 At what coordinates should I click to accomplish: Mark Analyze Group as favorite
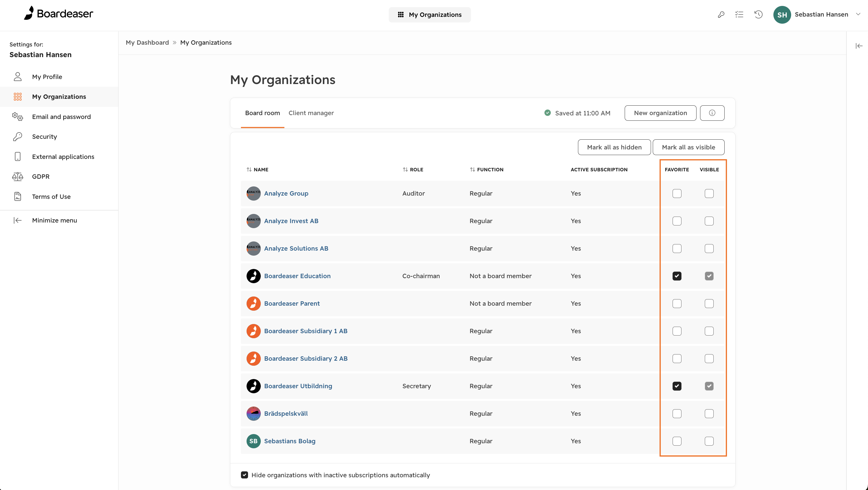click(677, 194)
